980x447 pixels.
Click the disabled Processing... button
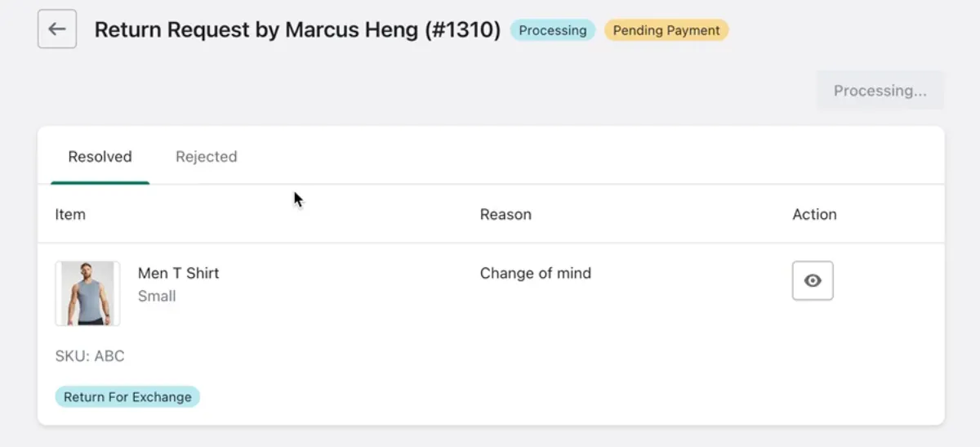880,91
